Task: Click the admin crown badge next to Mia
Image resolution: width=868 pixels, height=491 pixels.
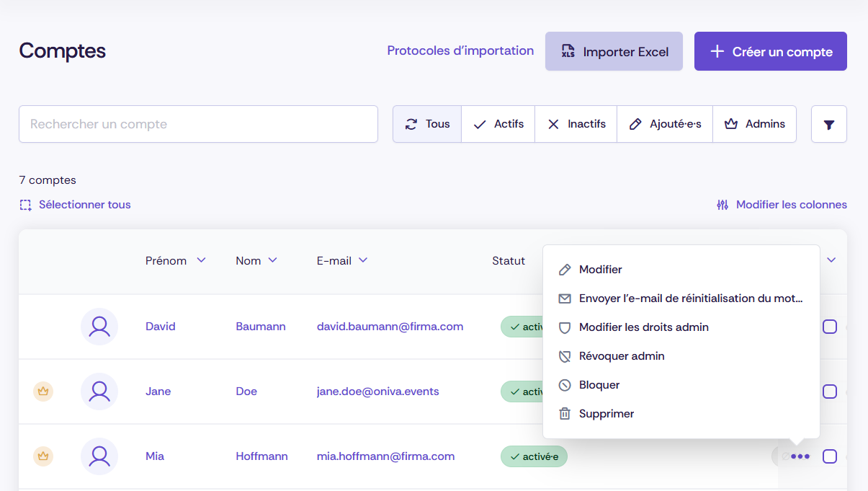Action: click(43, 456)
